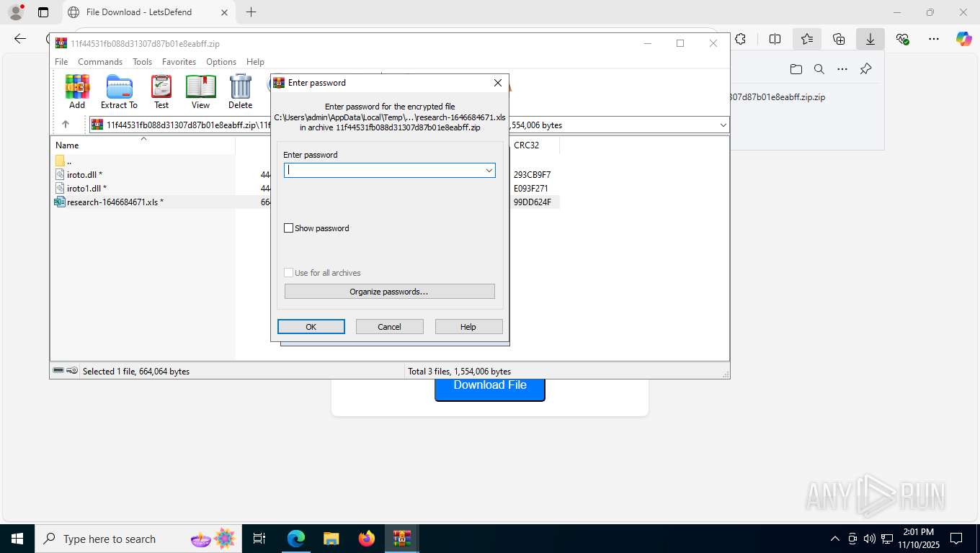Viewport: 980px width, 553px height.
Task: Toggle Edge split screen icon
Action: pyautogui.click(x=775, y=39)
